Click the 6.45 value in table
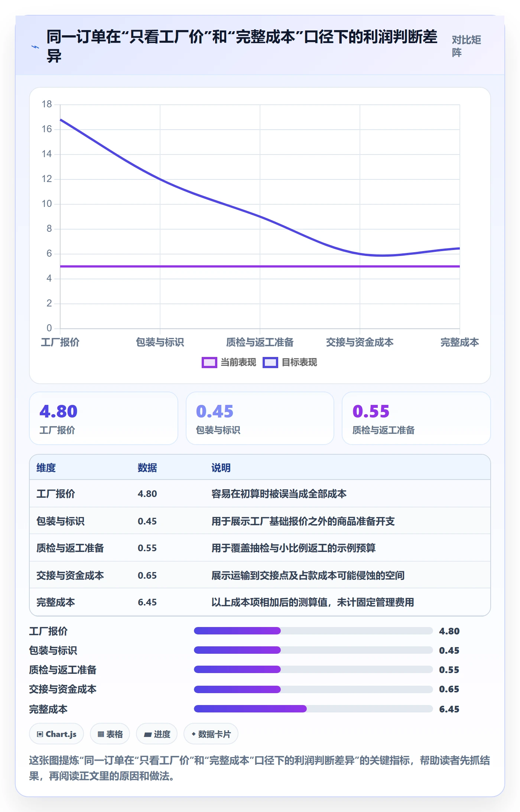This screenshot has width=520, height=812. (147, 602)
